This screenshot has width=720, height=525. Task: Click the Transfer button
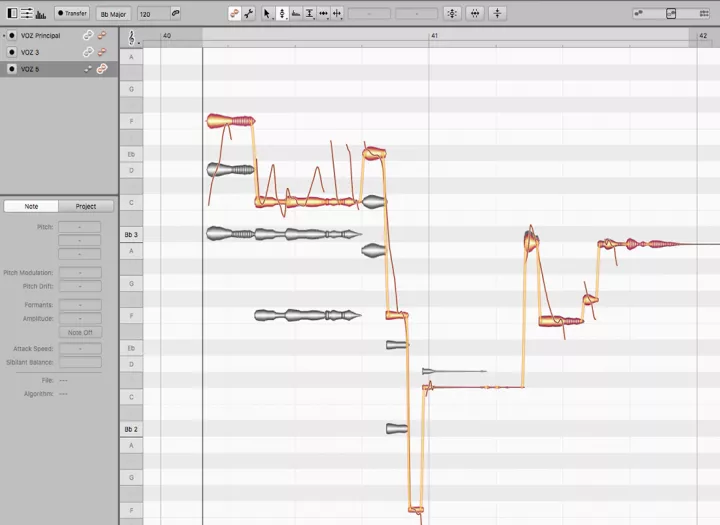click(72, 13)
